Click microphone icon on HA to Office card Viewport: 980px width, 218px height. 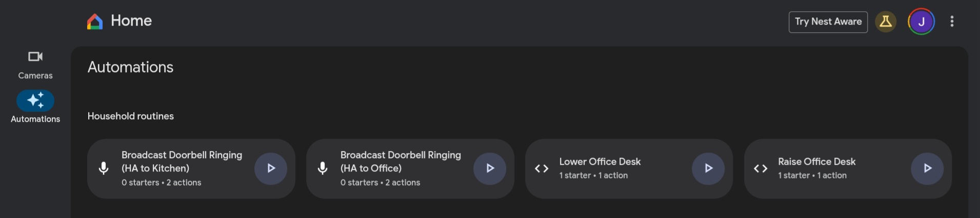(323, 168)
